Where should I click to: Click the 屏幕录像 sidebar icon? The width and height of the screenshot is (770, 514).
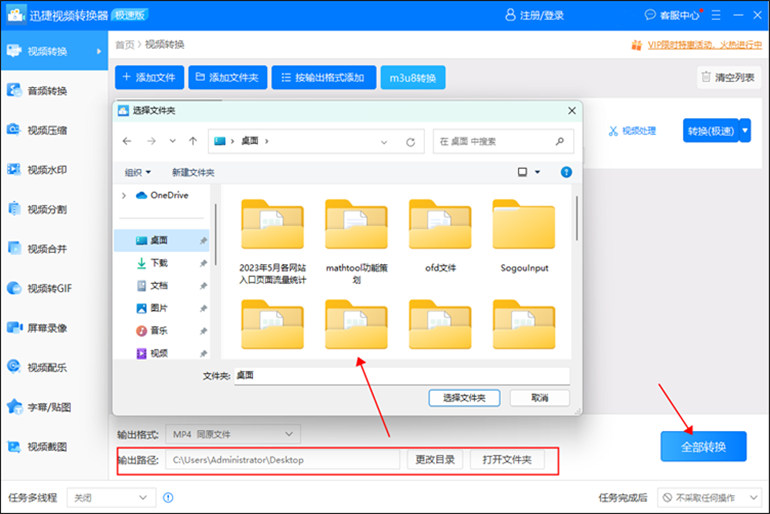tap(14, 327)
